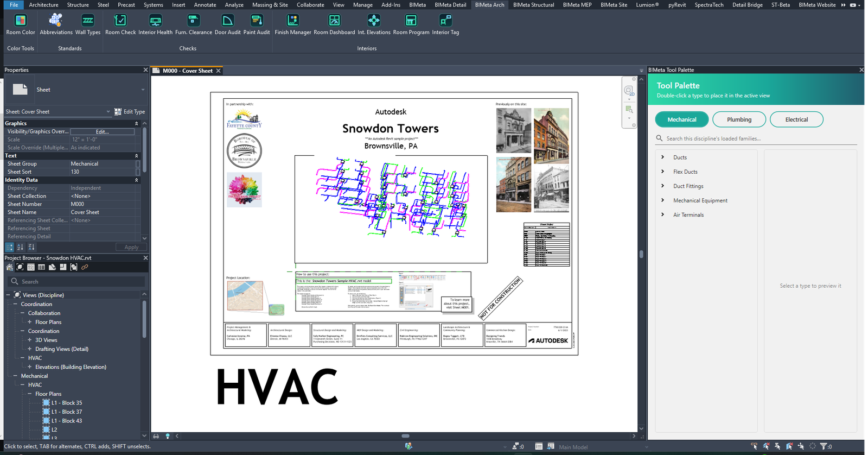
Task: Start the Paint Audit tool
Action: (x=257, y=25)
